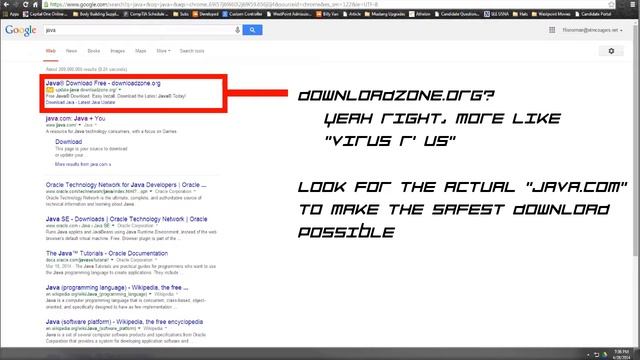Open Java (software platform) Wikipedia result
This screenshot has height=360, width=640.
tap(124, 322)
